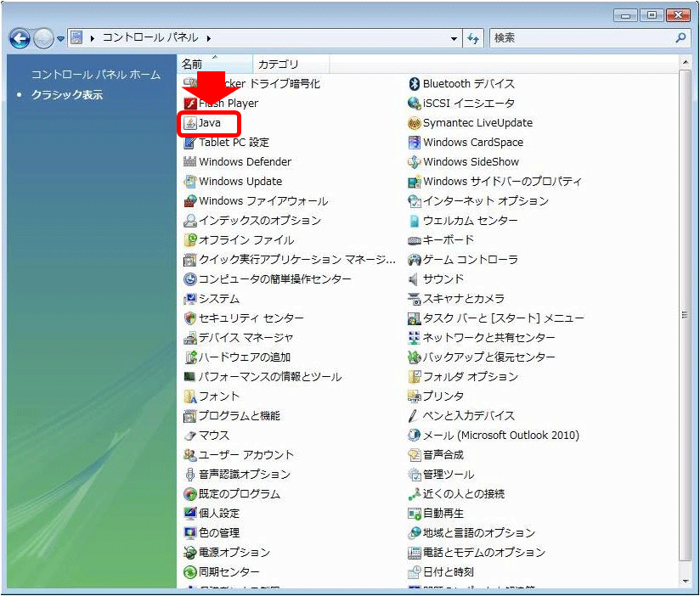This screenshot has height=596, width=700.
Task: Open the オフライン ファイル icon
Action: pyautogui.click(x=190, y=240)
